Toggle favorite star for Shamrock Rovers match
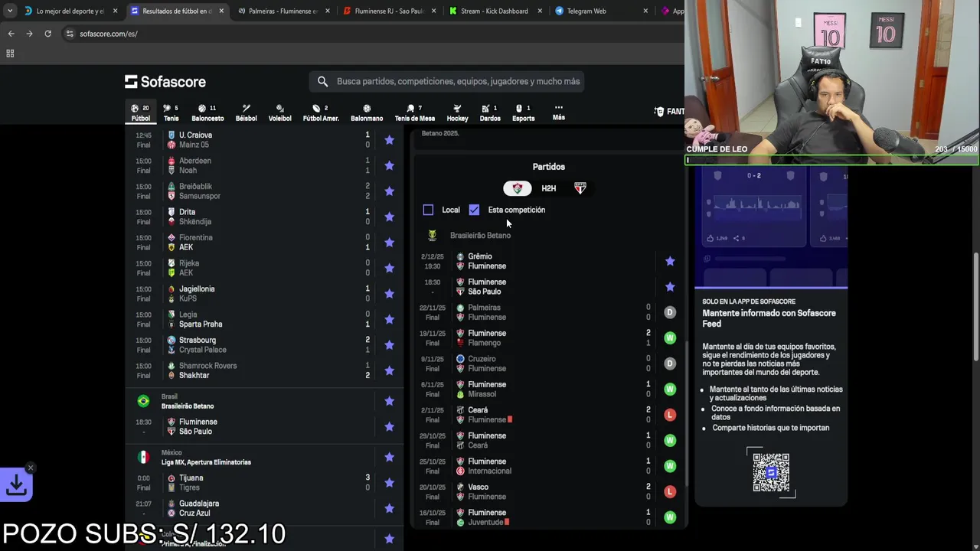The width and height of the screenshot is (980, 551). click(389, 370)
